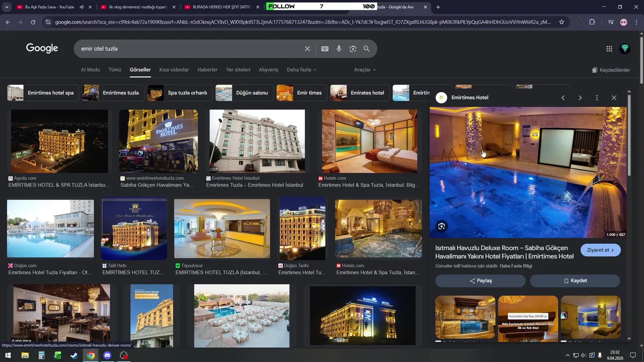Viewport: 644px width, 362px height.
Task: Click the Ziyaret et button
Action: 601,250
